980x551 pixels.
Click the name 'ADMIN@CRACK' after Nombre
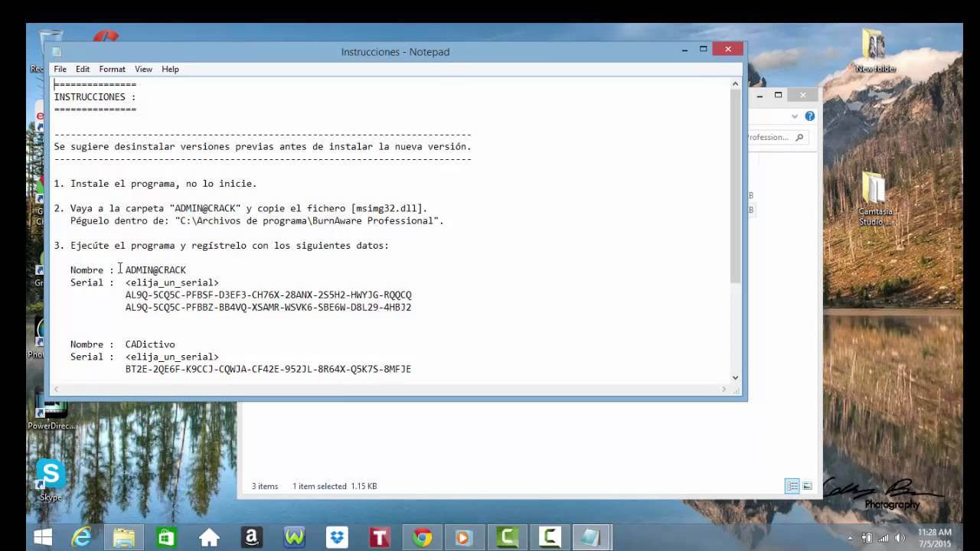pyautogui.click(x=155, y=270)
